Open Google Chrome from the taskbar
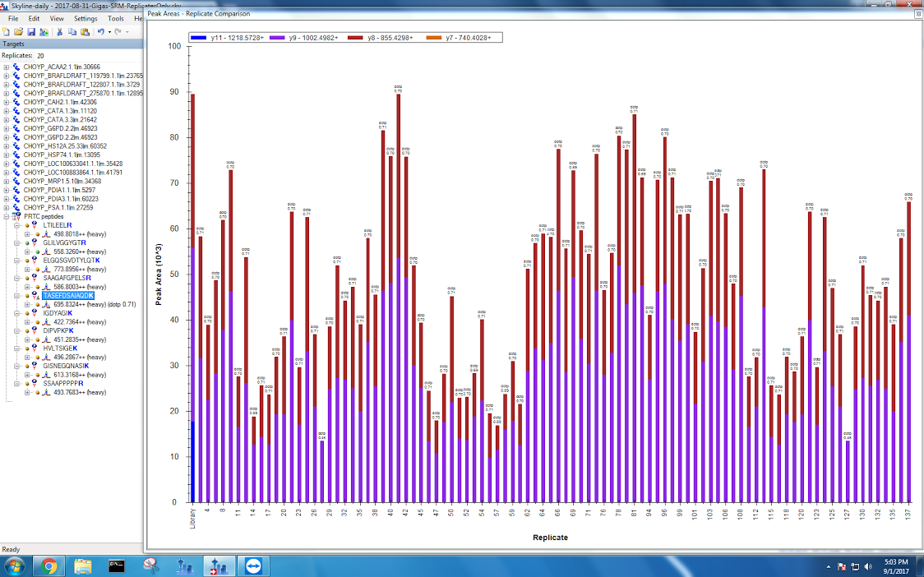The height and width of the screenshot is (577, 924). point(49,565)
